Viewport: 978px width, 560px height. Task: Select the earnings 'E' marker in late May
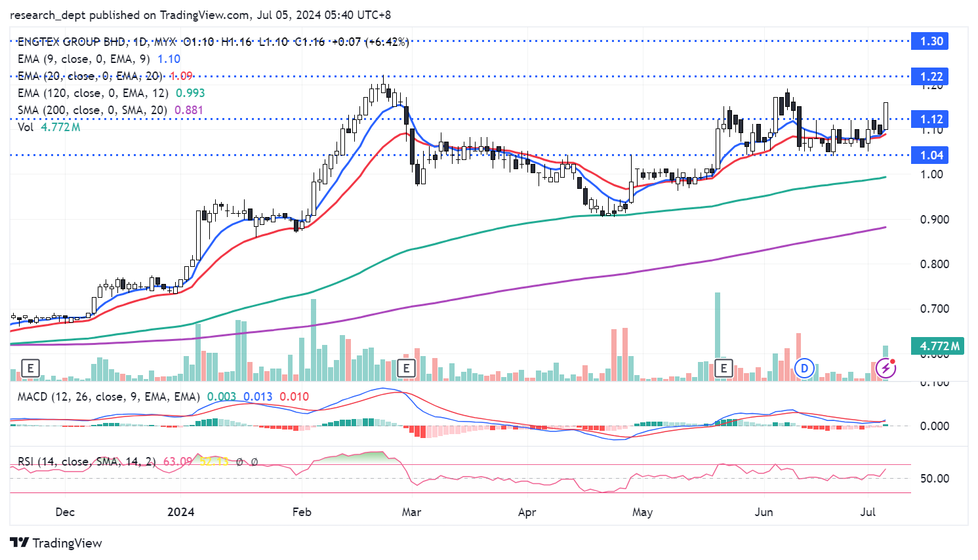click(x=723, y=368)
